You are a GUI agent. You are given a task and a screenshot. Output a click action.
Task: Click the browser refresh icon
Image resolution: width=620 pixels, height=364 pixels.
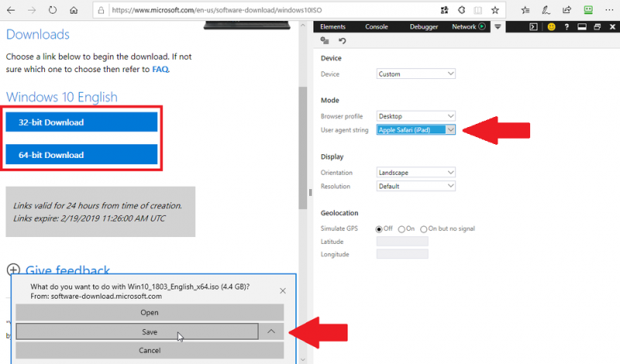[52, 11]
